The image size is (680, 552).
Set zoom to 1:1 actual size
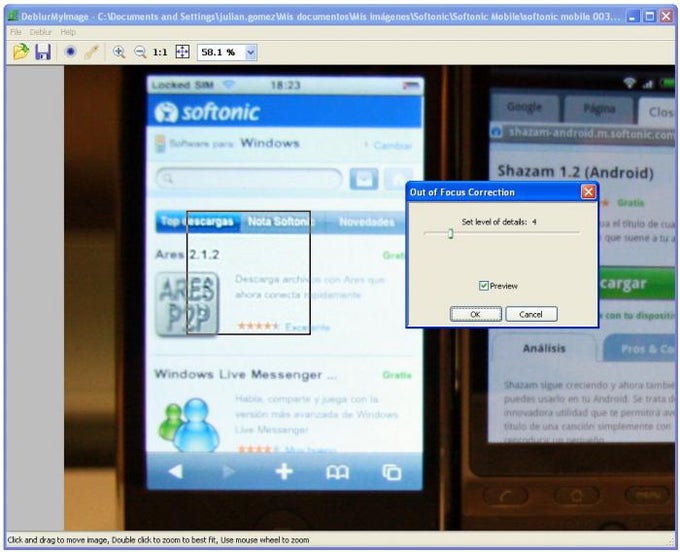160,52
